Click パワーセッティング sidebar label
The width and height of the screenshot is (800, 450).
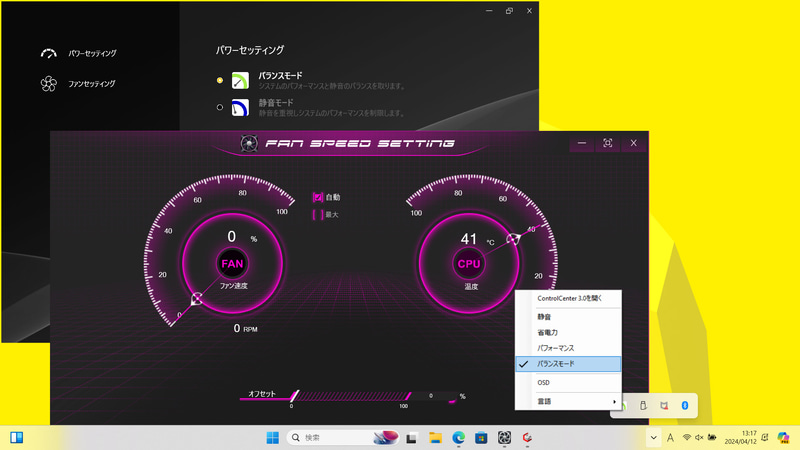click(x=92, y=53)
